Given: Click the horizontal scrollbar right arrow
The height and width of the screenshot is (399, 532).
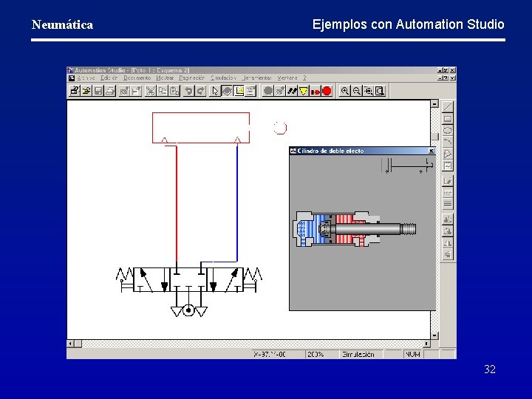Looking at the screenshot, I should click(426, 344).
